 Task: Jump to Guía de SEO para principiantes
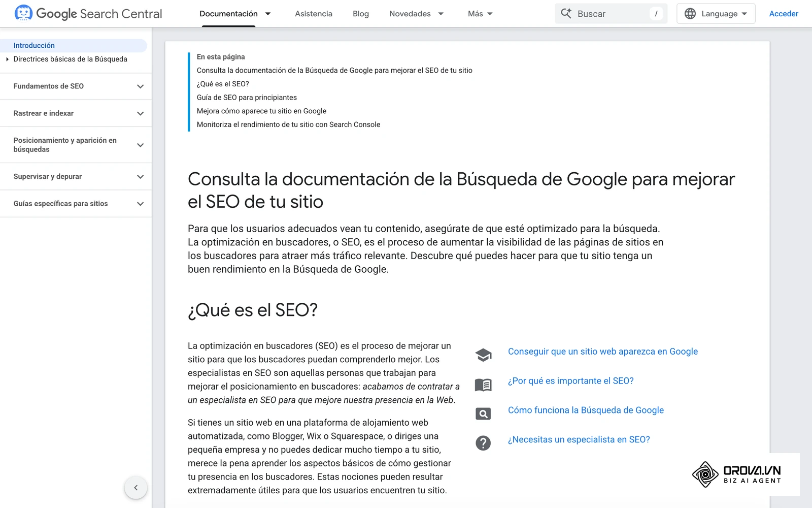(x=247, y=98)
